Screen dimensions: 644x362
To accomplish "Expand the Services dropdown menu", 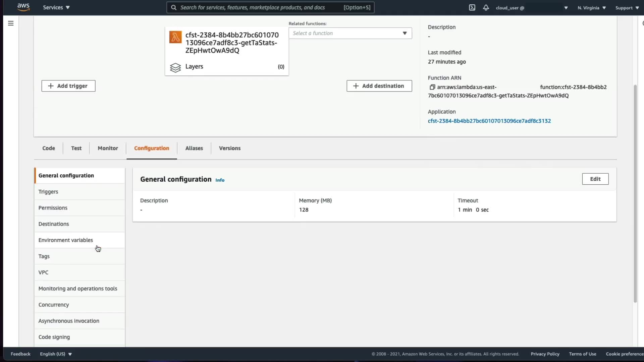I will (56, 7).
